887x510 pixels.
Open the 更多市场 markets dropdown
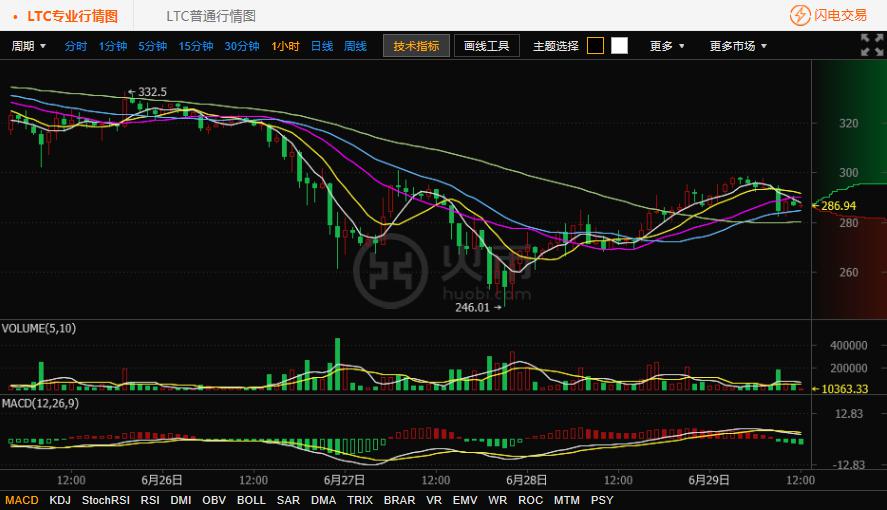point(738,46)
